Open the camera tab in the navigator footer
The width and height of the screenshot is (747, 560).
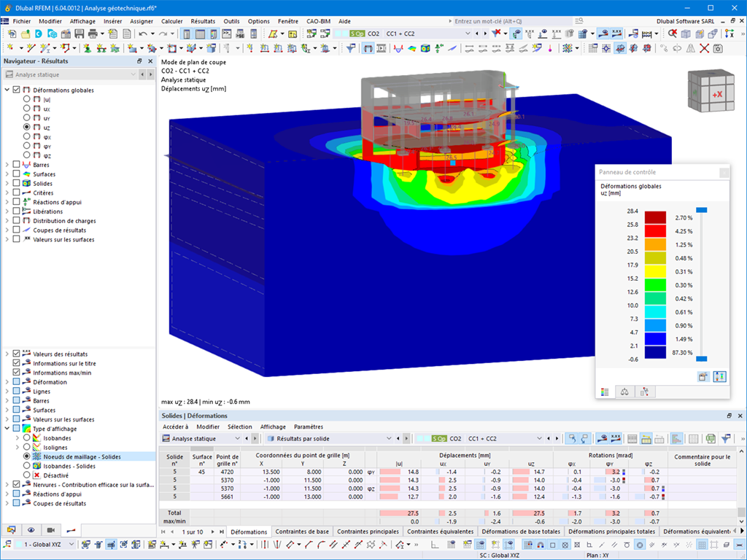tap(50, 530)
